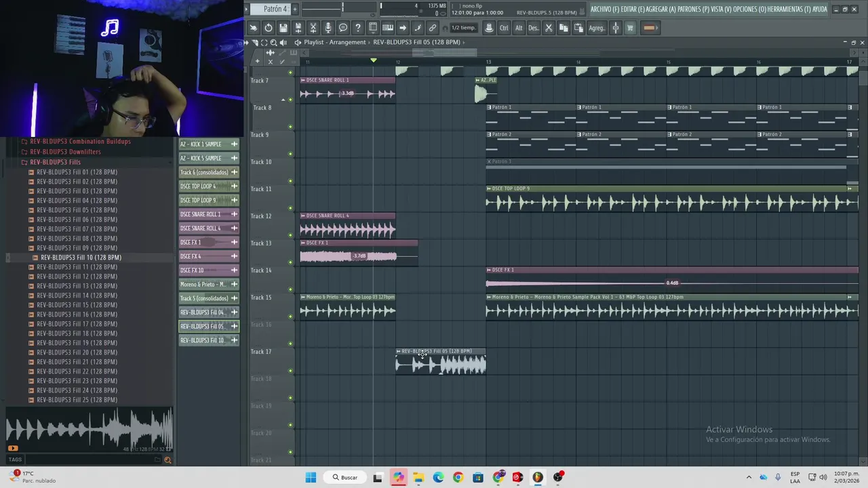Screen dimensions: 868x488
Task: Mute Track 11 using its green dot
Action: (291, 208)
